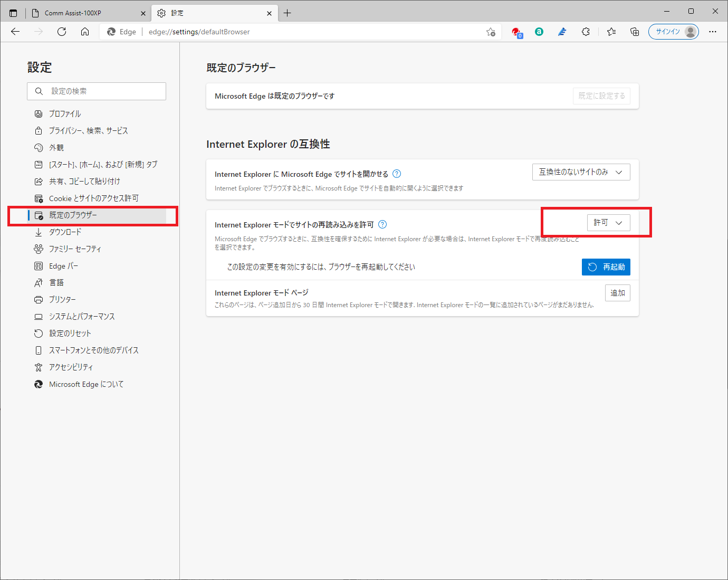Open Microsoft Edge について page

[x=97, y=384]
